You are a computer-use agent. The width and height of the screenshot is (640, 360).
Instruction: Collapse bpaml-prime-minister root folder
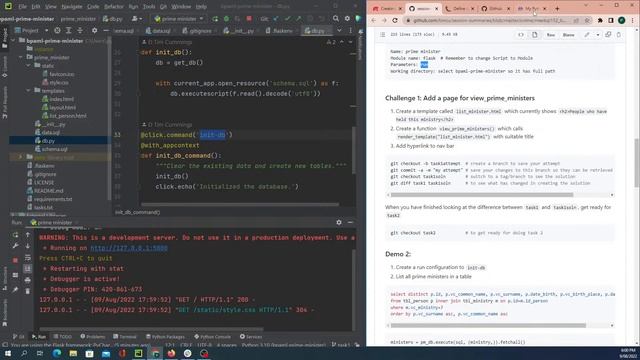pos(13,41)
